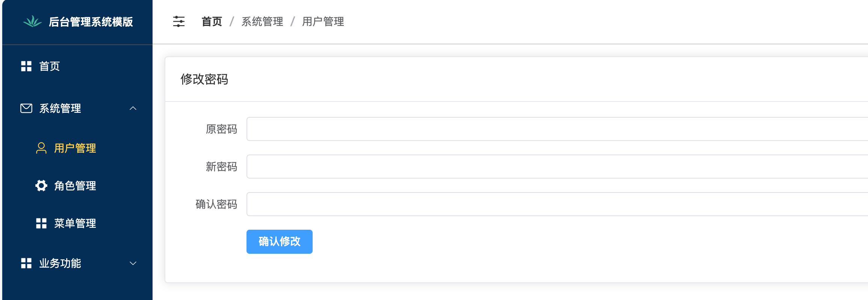Click the grid icon beside 菜单管理
The image size is (868, 300).
(41, 223)
